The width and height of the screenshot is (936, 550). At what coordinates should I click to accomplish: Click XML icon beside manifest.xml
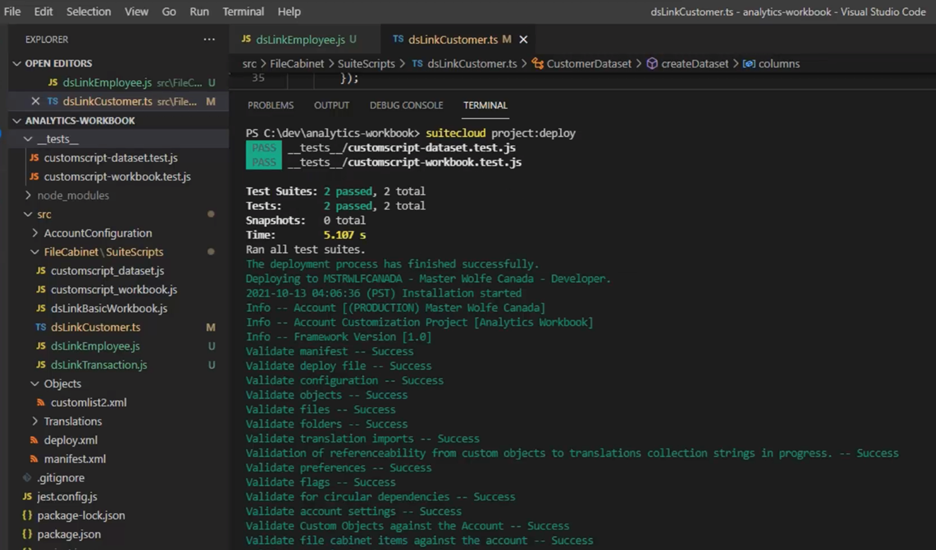click(x=34, y=459)
